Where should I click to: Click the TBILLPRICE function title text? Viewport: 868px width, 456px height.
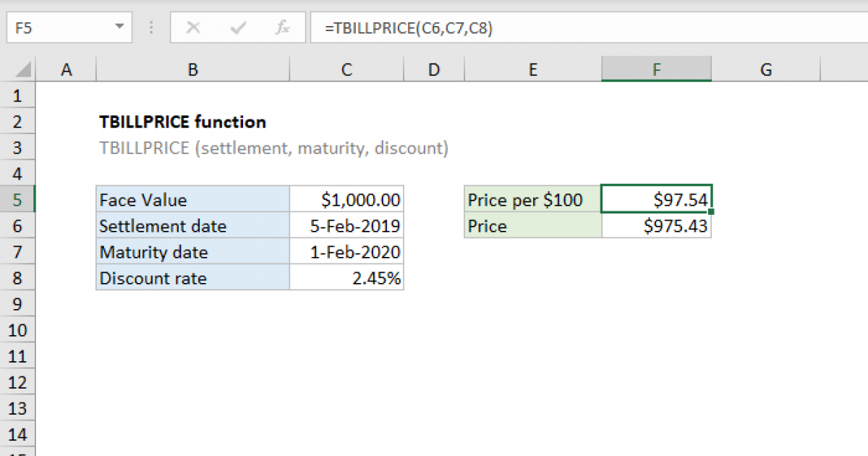coord(182,122)
